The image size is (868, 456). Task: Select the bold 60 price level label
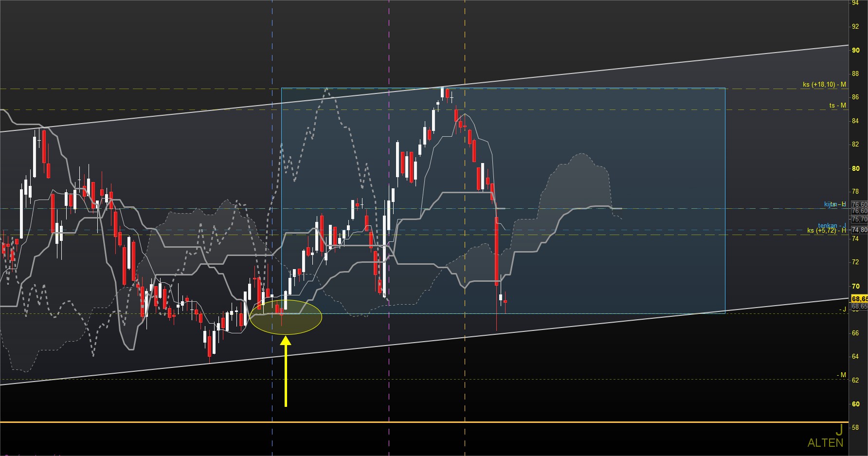[x=855, y=404]
